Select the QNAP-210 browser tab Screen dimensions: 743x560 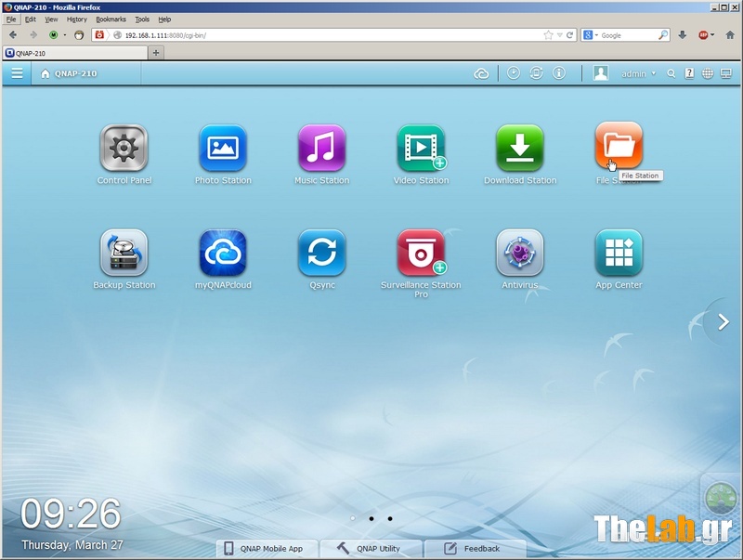click(x=75, y=53)
